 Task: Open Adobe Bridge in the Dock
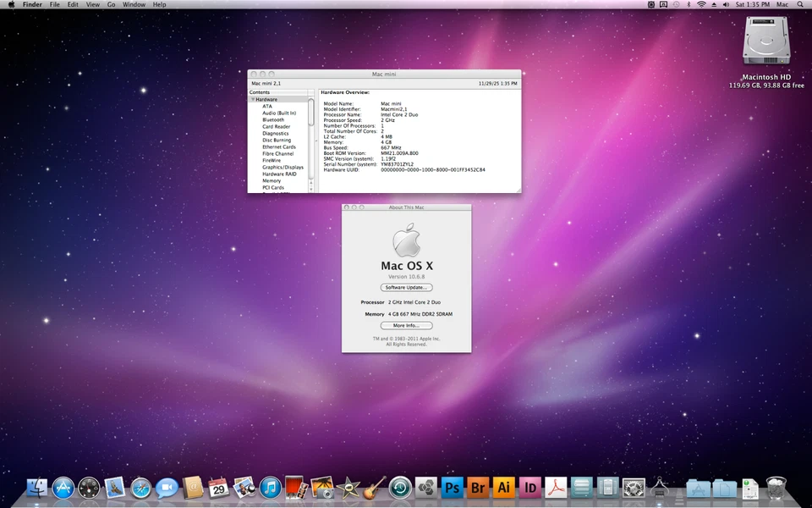478,488
